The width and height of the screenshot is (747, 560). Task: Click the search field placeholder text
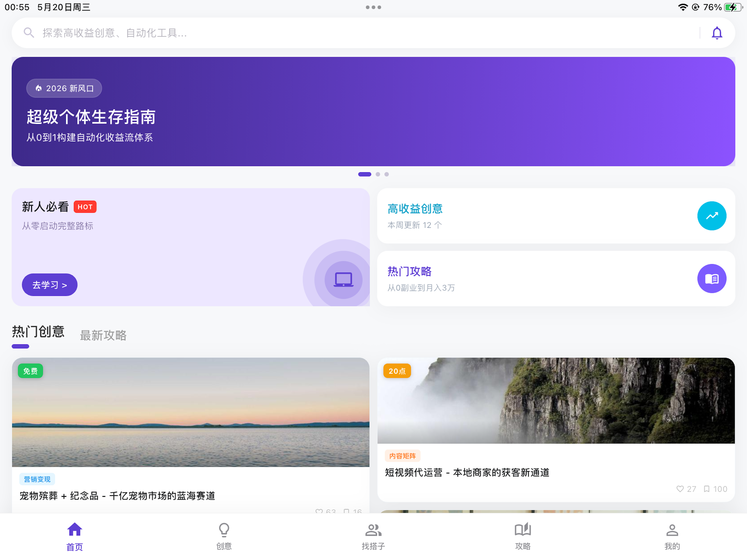point(115,33)
